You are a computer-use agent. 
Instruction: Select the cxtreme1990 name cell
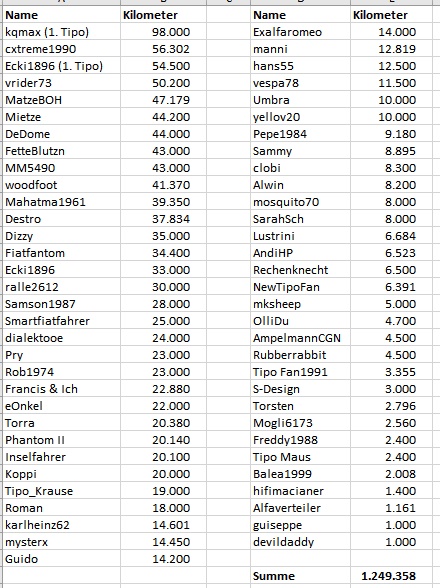click(x=62, y=49)
